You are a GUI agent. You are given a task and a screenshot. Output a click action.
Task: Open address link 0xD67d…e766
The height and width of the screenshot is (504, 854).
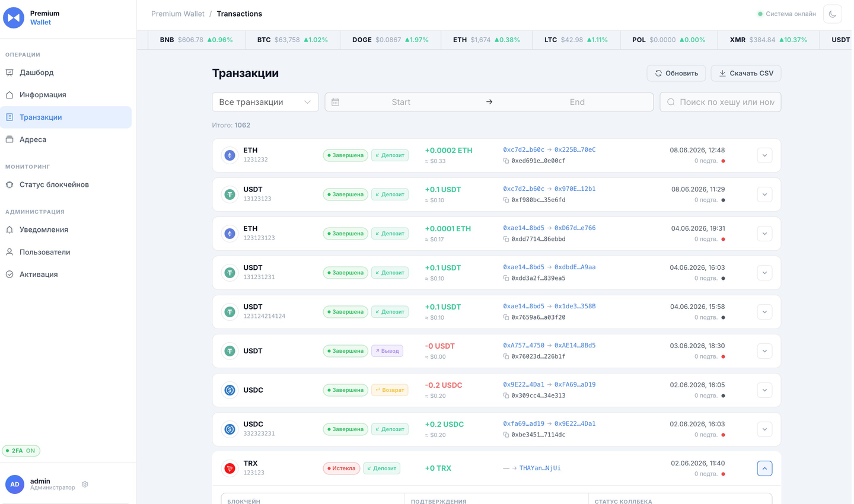coord(575,228)
